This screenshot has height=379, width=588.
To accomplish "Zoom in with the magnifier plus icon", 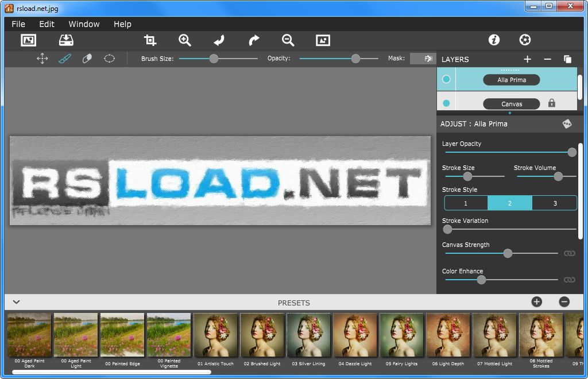I will pyautogui.click(x=185, y=40).
